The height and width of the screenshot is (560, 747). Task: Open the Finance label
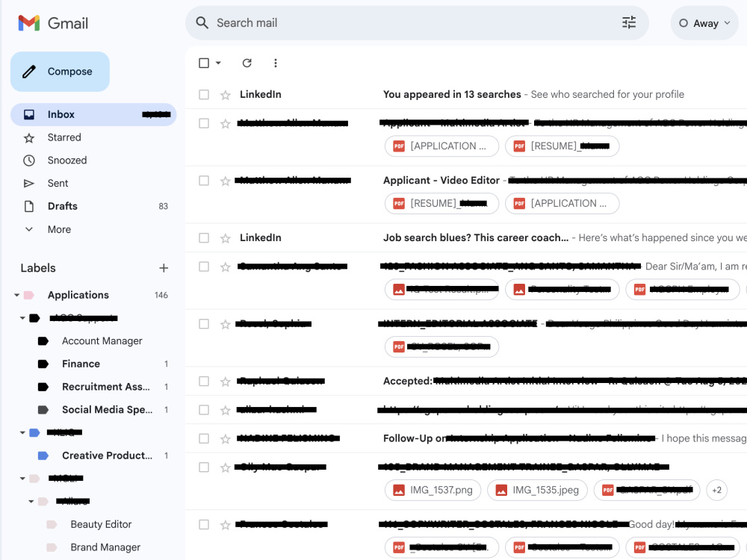pos(81,364)
